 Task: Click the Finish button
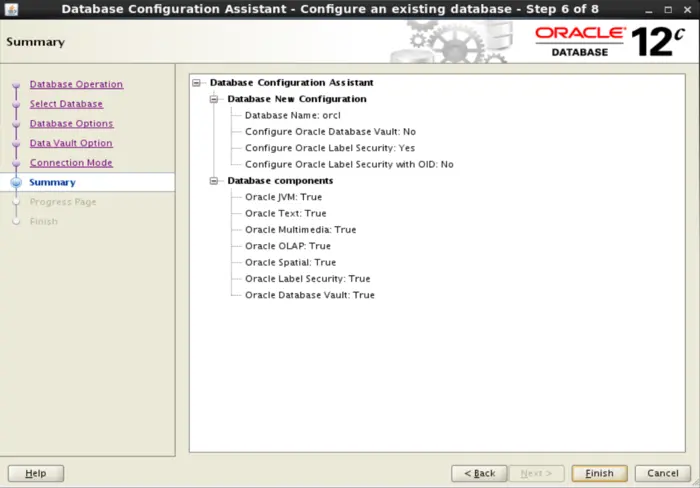pos(600,473)
